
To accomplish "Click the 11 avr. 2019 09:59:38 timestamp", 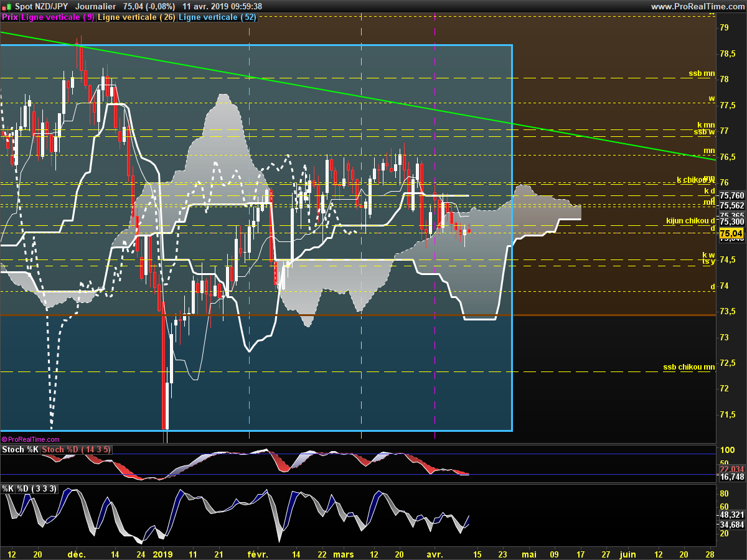I will (x=222, y=6).
